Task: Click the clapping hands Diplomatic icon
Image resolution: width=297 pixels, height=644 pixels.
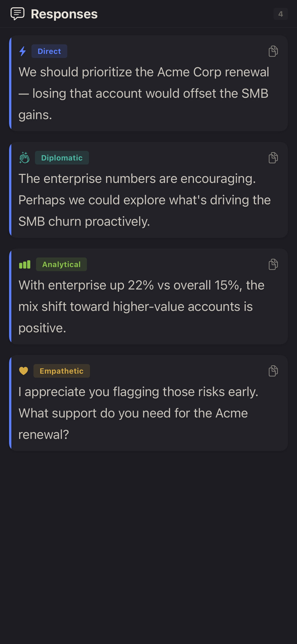Action: [24, 158]
